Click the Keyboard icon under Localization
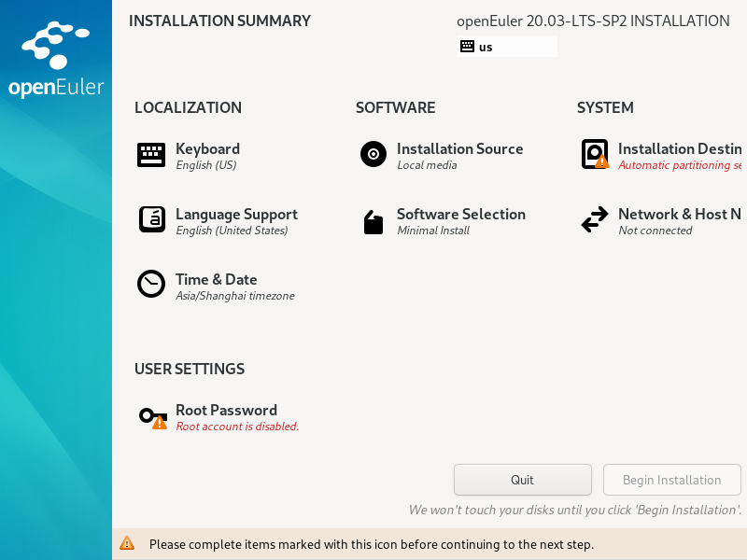 151,155
